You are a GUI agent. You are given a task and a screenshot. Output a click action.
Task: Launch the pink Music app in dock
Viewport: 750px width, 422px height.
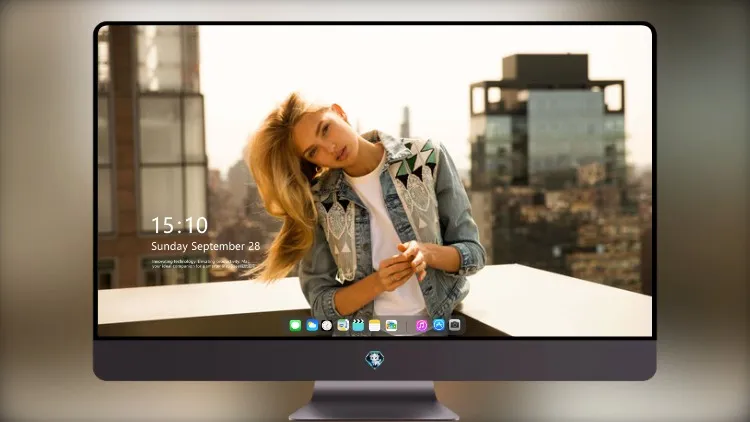pos(421,325)
